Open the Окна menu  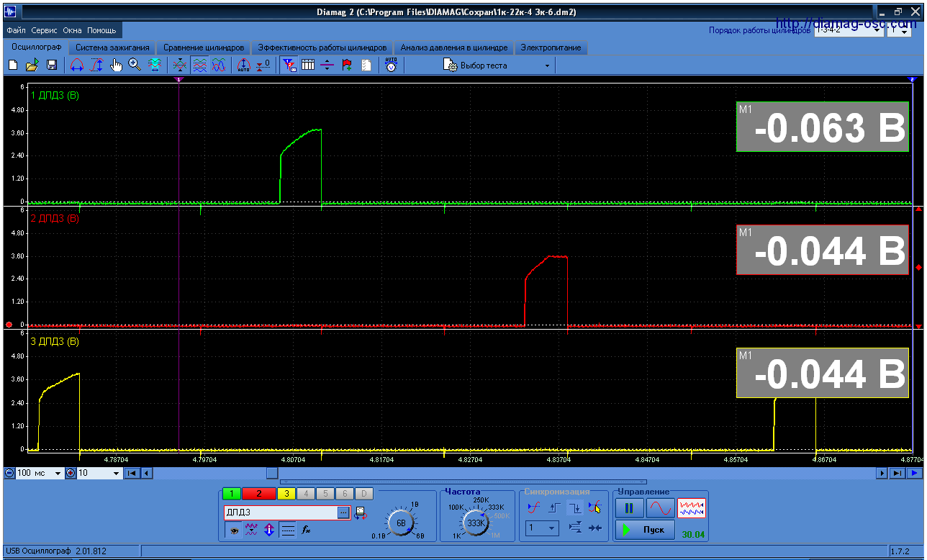(x=73, y=31)
